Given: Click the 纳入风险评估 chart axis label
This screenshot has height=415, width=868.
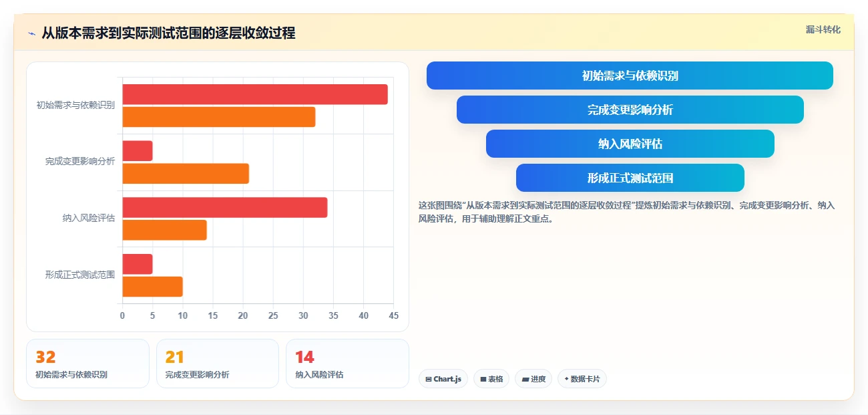Looking at the screenshot, I should coord(89,218).
